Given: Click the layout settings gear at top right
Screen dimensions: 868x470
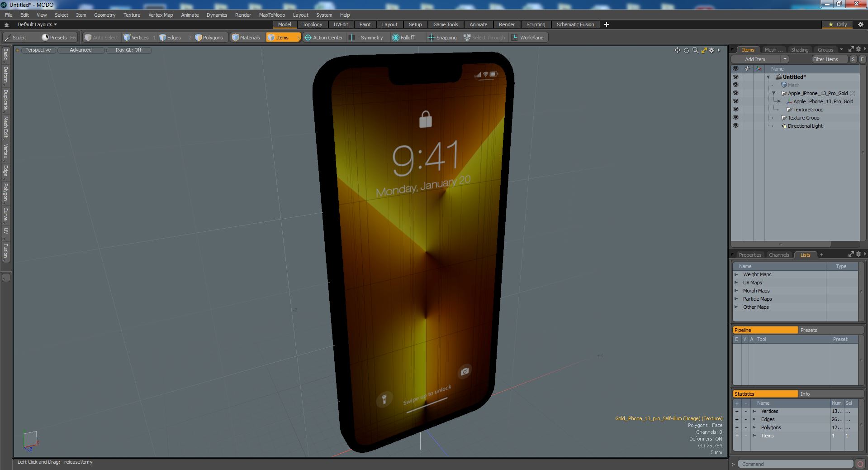Looking at the screenshot, I should coord(861,24).
